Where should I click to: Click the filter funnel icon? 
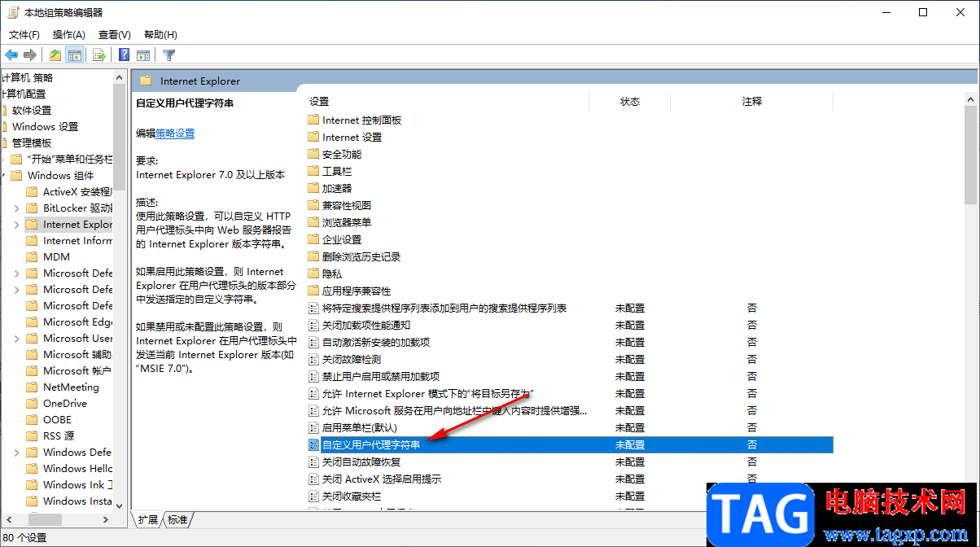[168, 55]
